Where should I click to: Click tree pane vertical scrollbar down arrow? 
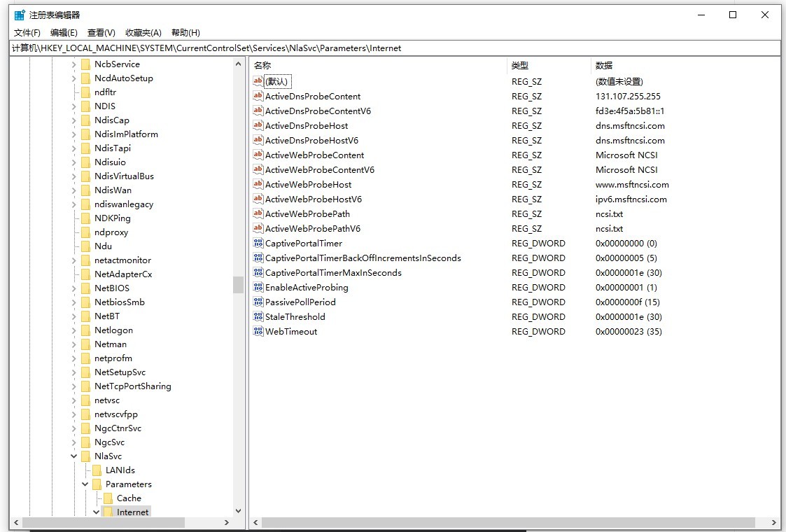click(x=238, y=511)
